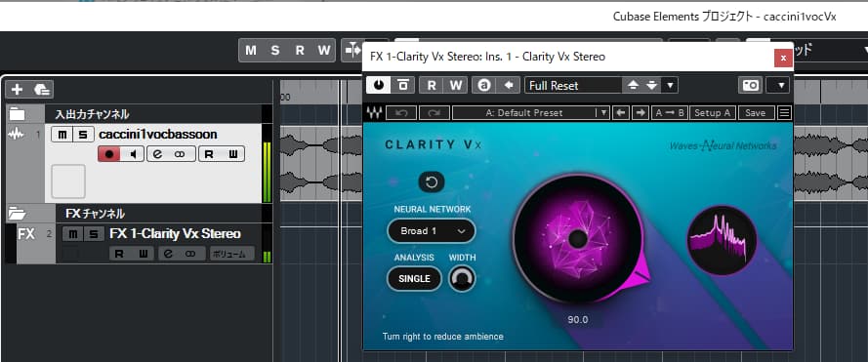
Task: Enable Read automation on caccini1vocbassoon
Action: click(209, 154)
